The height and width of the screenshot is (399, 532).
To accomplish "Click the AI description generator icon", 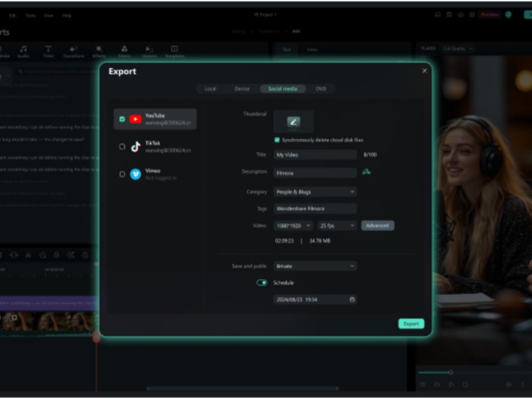I will click(x=366, y=172).
